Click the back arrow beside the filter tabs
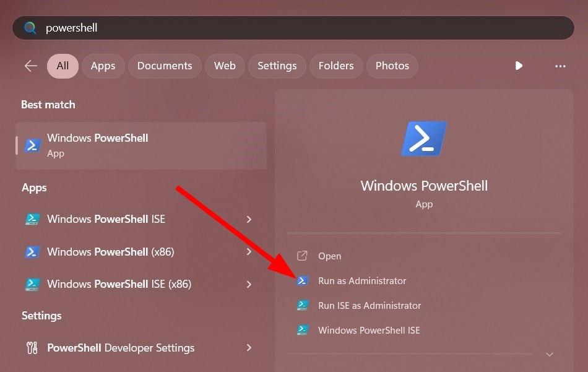The width and height of the screenshot is (588, 372). (x=30, y=66)
